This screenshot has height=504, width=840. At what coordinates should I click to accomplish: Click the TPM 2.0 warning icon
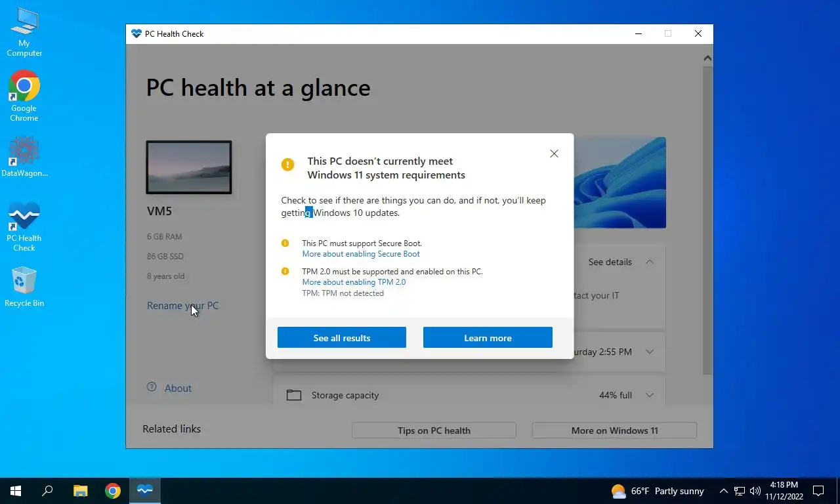pos(285,271)
